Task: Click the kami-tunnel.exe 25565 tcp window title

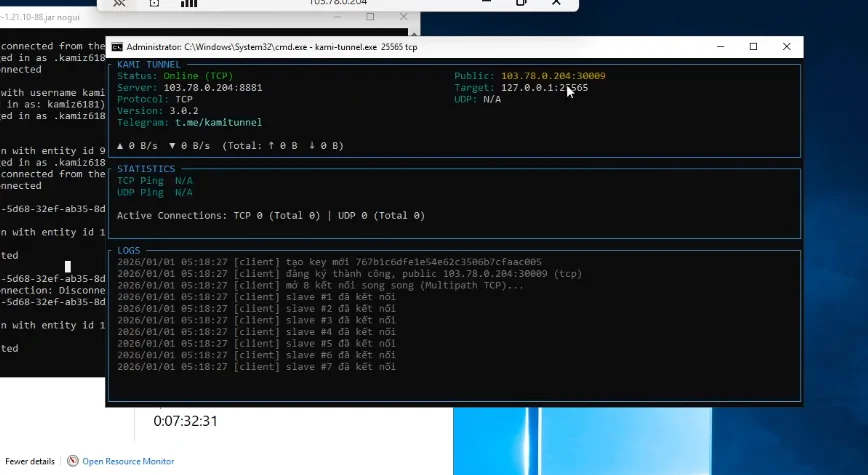Action: click(x=272, y=47)
